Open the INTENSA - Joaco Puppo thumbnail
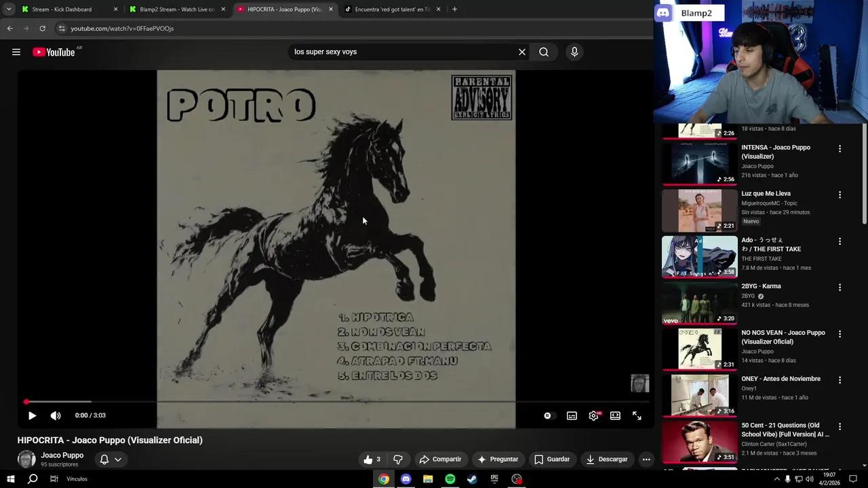 [699, 164]
